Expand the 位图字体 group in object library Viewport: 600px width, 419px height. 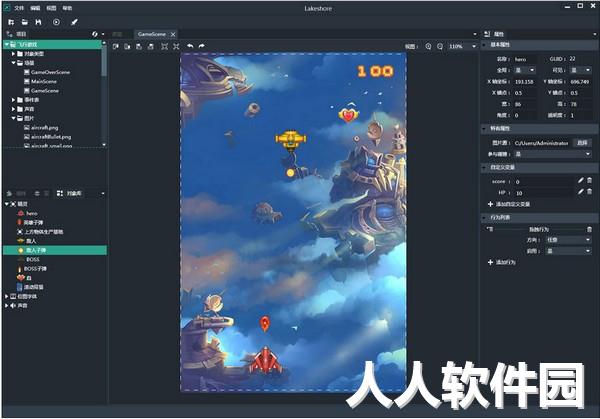pyautogui.click(x=7, y=296)
